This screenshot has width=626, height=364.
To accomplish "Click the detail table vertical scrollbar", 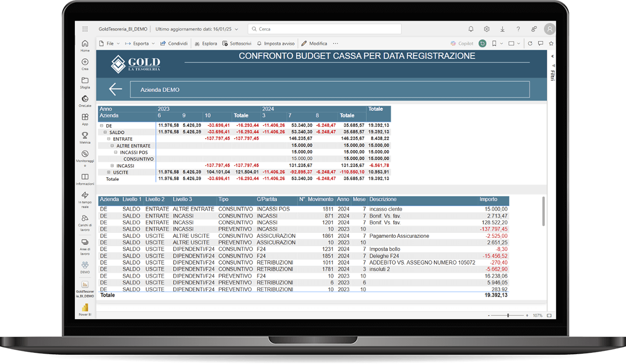I will (x=543, y=211).
